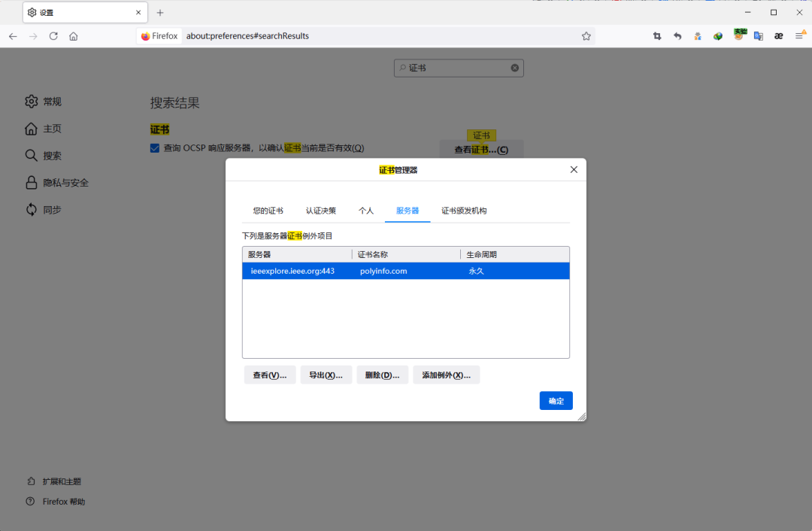Toggle the 查询 OCSP 响应服务器 checkbox
The image size is (812, 531).
(x=155, y=148)
